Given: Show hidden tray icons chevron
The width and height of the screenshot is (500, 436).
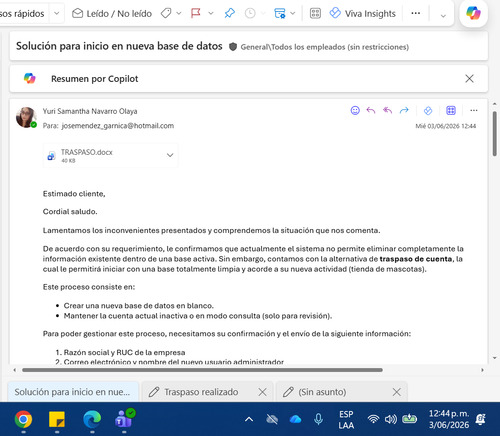Looking at the screenshot, I should tap(249, 419).
